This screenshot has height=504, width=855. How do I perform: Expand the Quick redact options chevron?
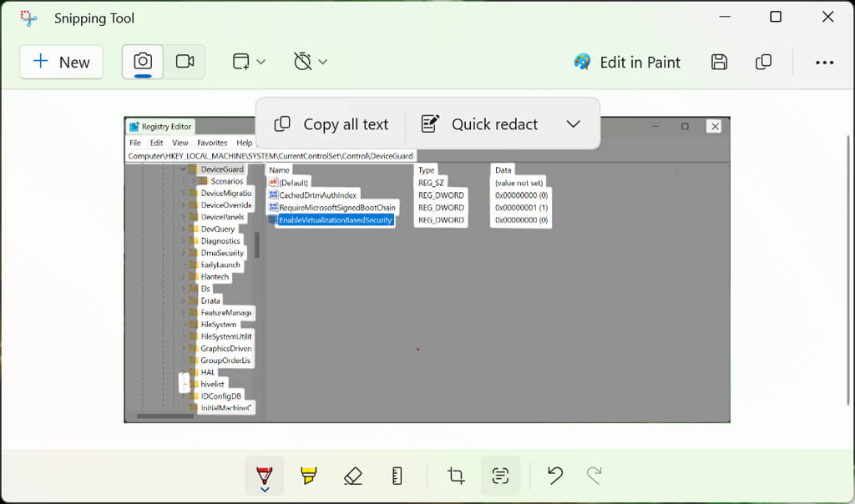click(x=573, y=124)
